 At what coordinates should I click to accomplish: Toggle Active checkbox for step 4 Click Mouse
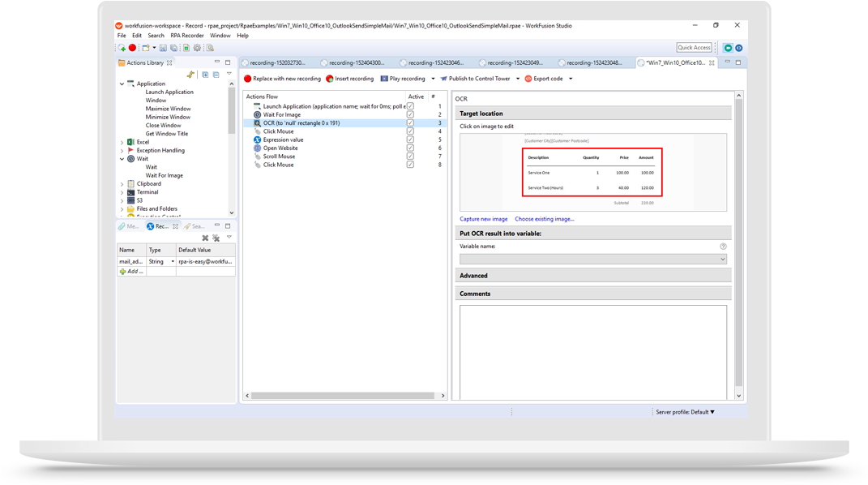410,131
